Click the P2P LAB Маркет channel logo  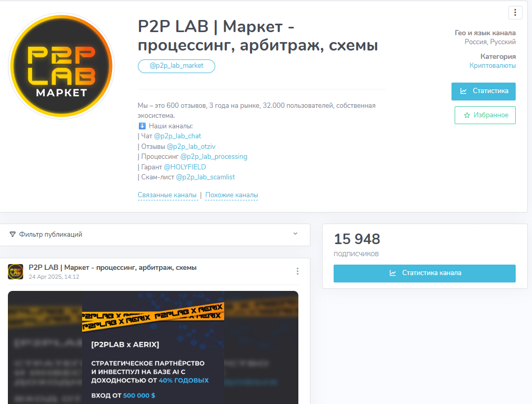coord(62,66)
